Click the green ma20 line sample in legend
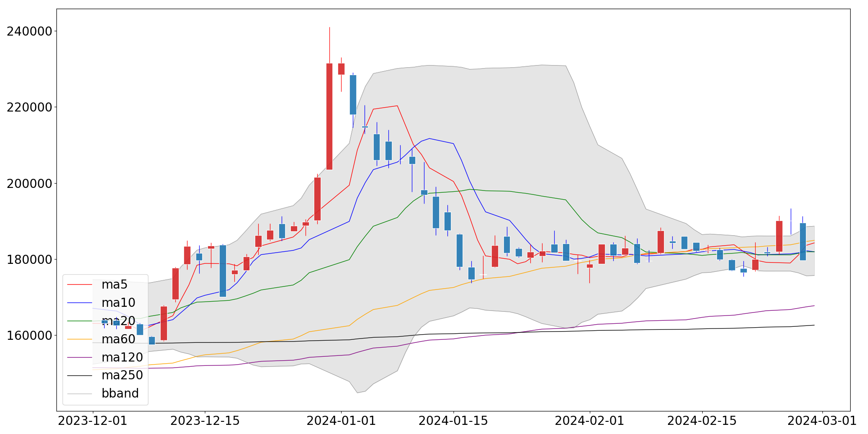The image size is (868, 434). click(80, 321)
